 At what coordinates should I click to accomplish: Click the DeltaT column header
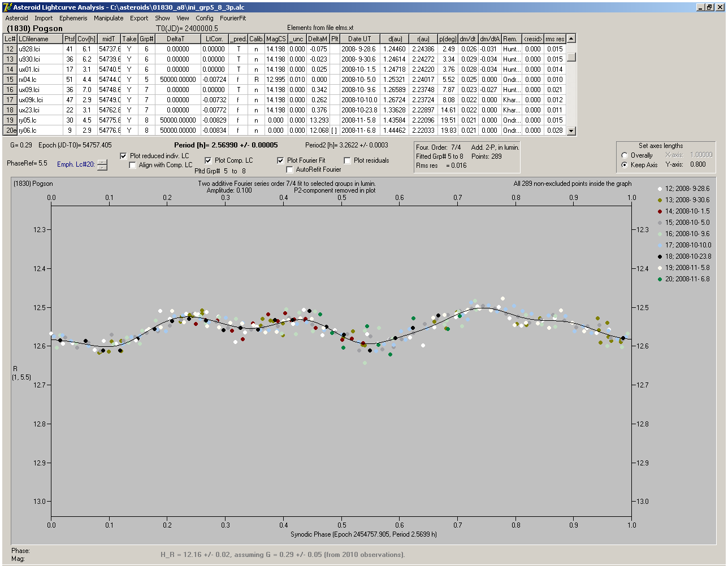178,39
